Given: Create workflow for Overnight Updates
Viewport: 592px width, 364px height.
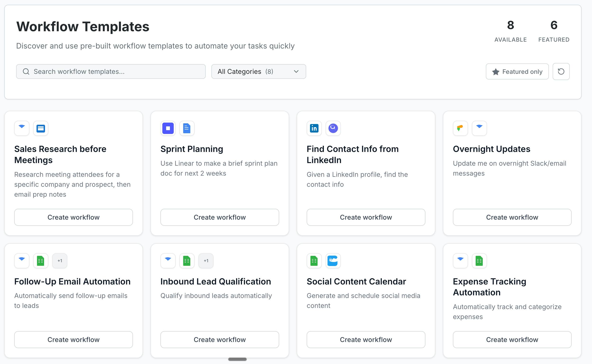Looking at the screenshot, I should [512, 217].
